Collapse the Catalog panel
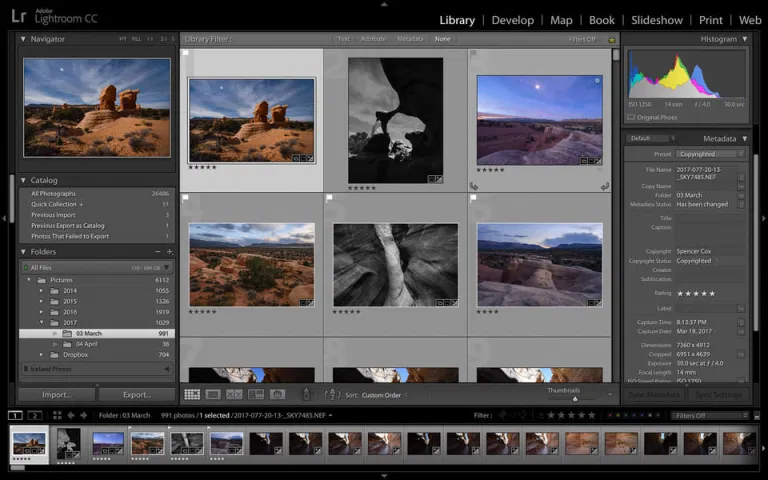 [x=23, y=180]
